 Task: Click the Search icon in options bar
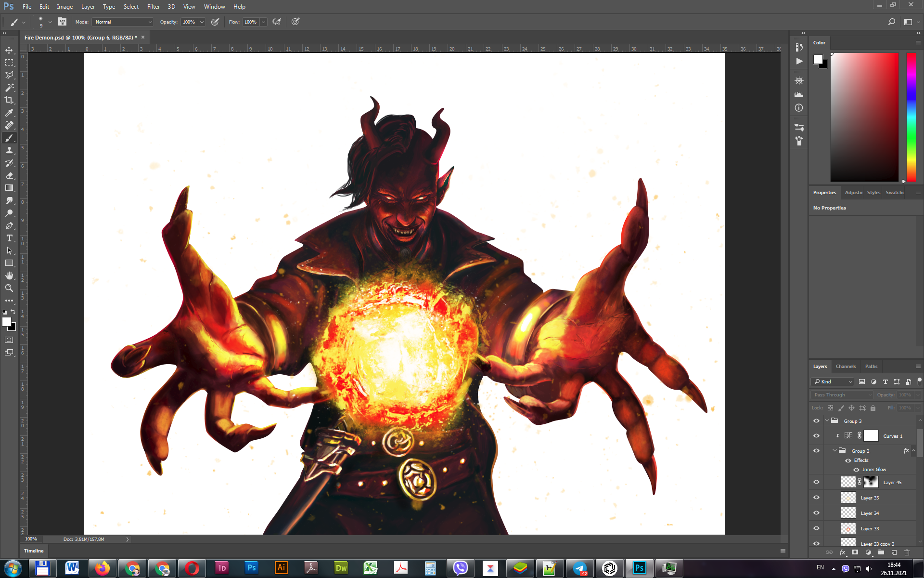891,22
